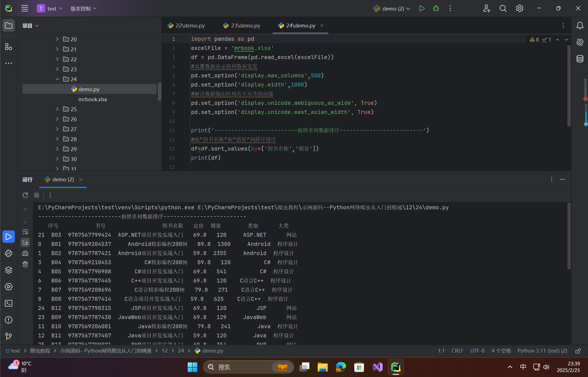Debug demo (2) with bug icon

click(x=436, y=8)
